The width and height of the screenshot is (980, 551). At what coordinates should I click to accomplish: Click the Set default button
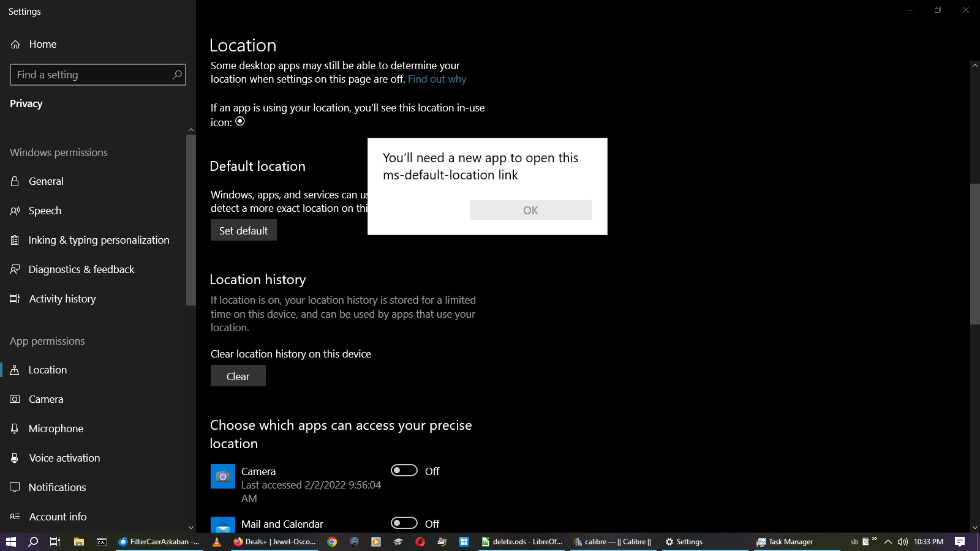[244, 230]
